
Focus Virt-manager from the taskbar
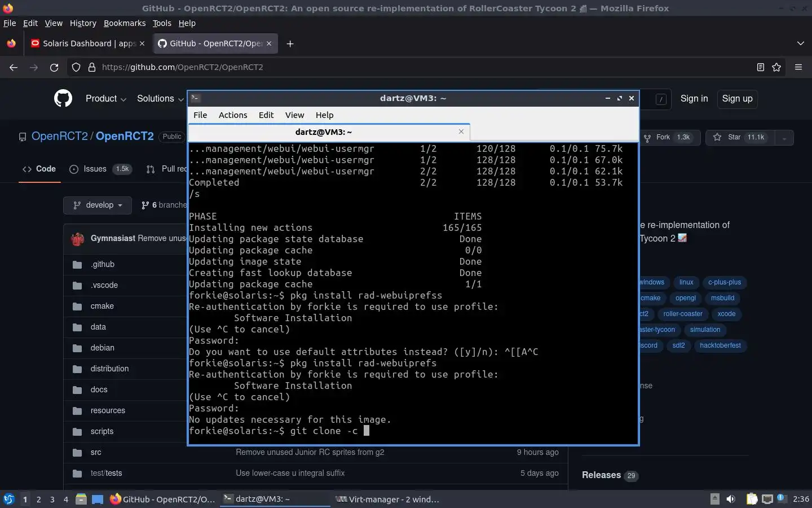(x=387, y=499)
